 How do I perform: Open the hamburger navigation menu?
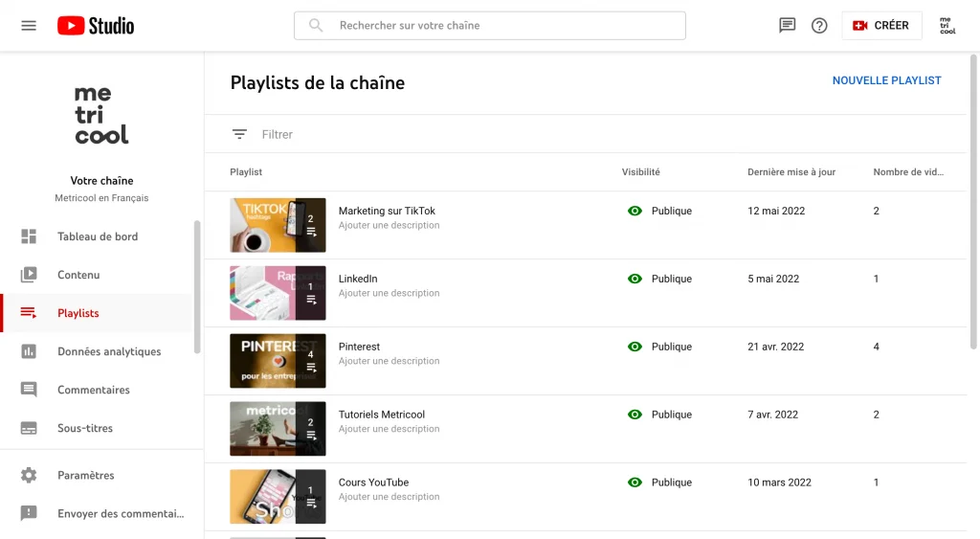tap(29, 26)
